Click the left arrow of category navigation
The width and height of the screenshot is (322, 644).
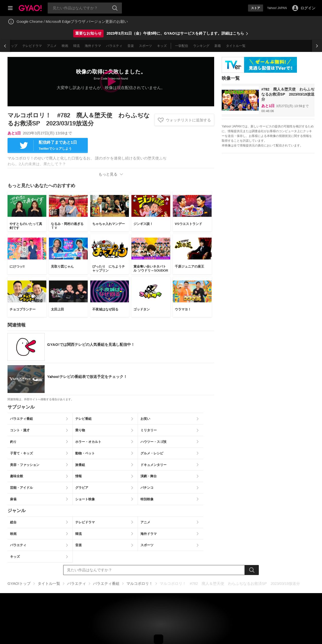(5, 46)
